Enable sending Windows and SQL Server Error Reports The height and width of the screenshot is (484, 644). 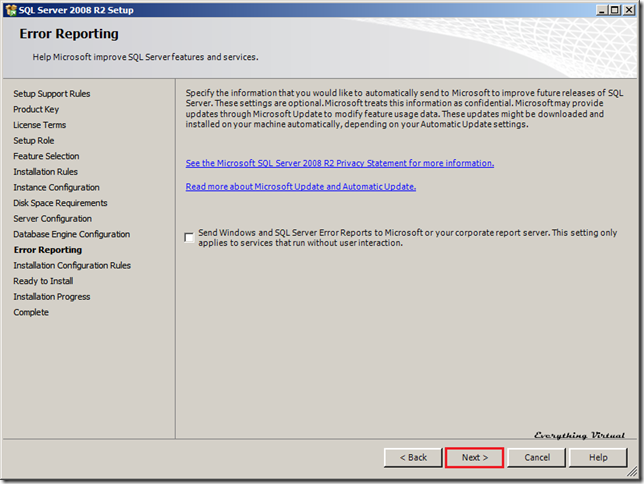pos(189,237)
